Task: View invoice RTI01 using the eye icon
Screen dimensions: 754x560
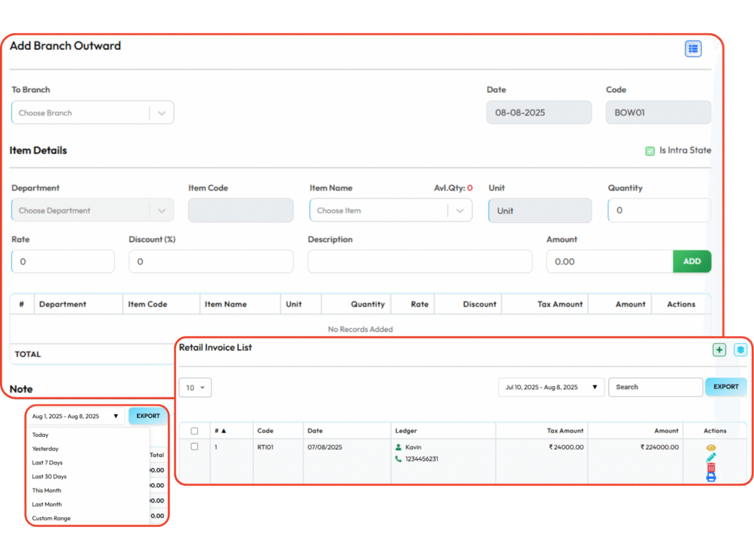Action: coord(711,447)
